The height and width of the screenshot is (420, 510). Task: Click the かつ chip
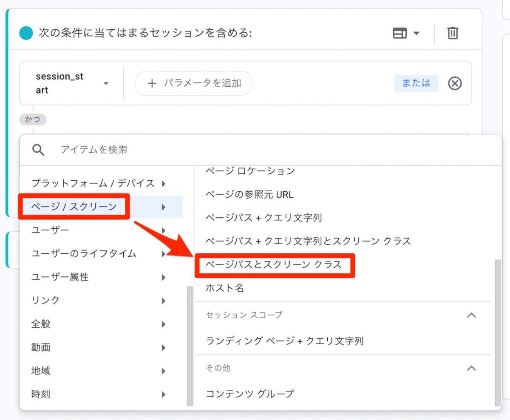click(33, 119)
